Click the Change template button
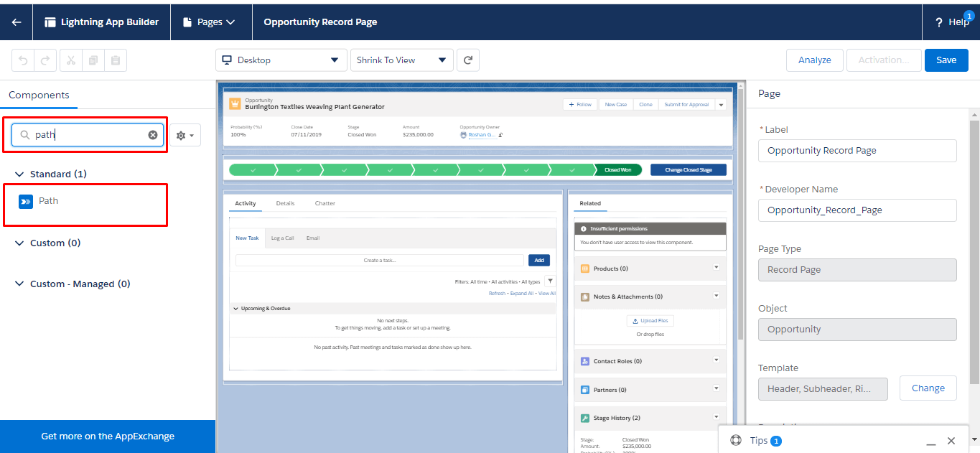The image size is (980, 453). coord(928,388)
